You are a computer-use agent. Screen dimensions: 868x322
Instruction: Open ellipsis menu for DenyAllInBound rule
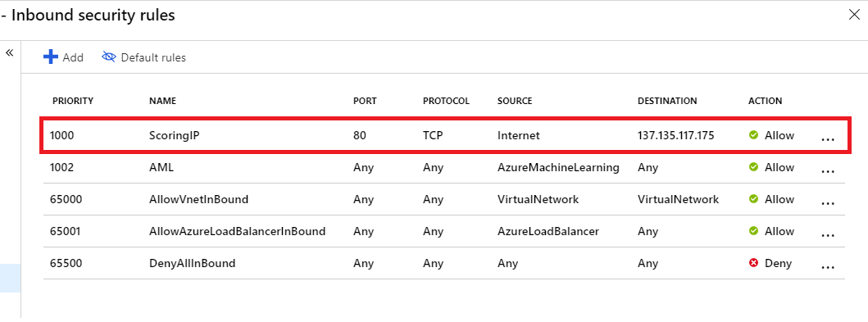click(x=827, y=268)
